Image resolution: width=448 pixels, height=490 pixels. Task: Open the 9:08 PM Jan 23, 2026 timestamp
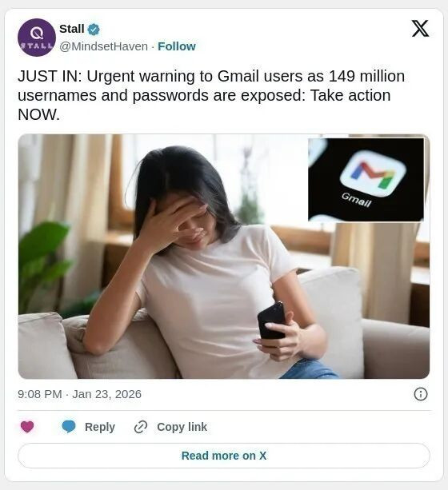pos(79,394)
